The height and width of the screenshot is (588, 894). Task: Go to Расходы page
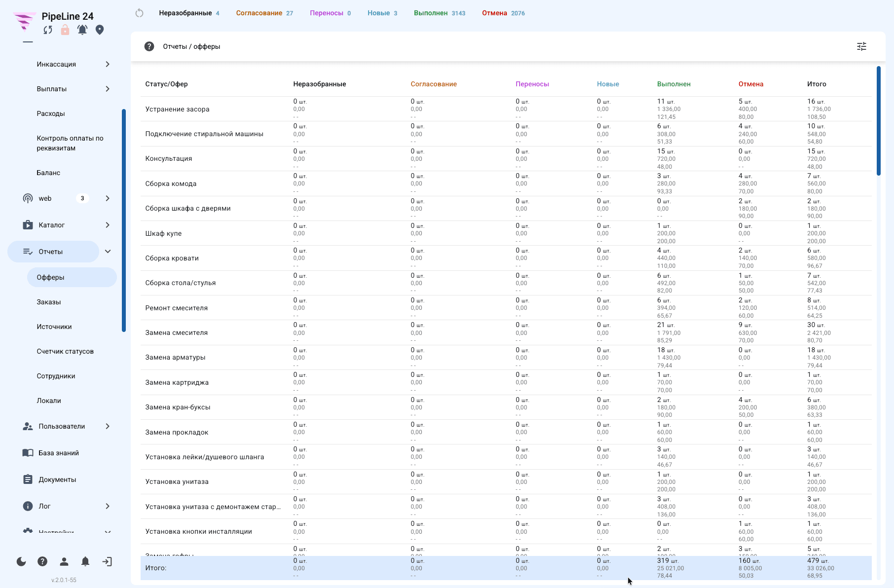51,113
